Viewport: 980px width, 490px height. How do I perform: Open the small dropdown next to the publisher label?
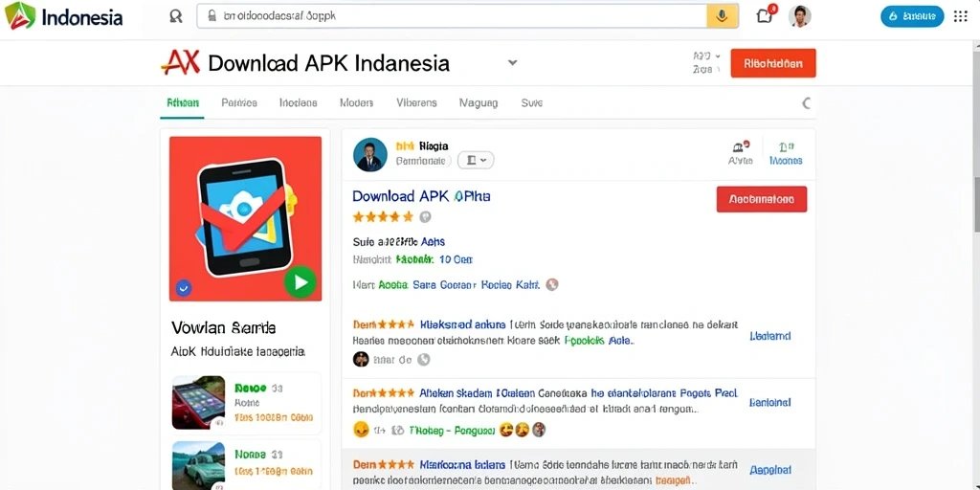point(476,161)
